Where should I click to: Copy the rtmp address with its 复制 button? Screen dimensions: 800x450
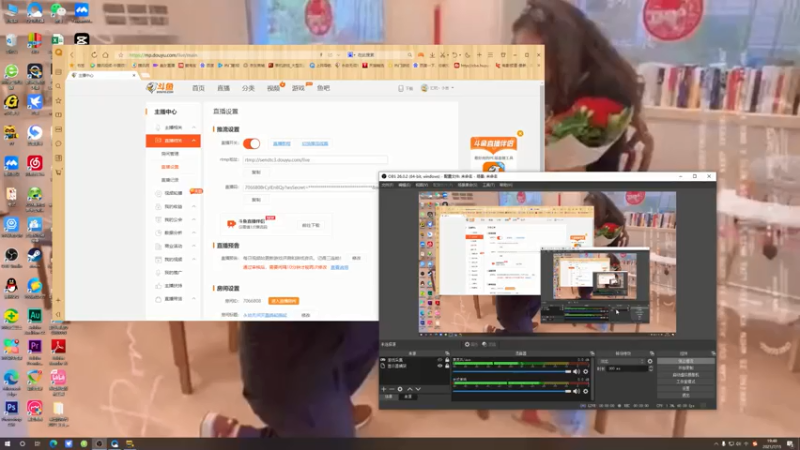(x=256, y=172)
